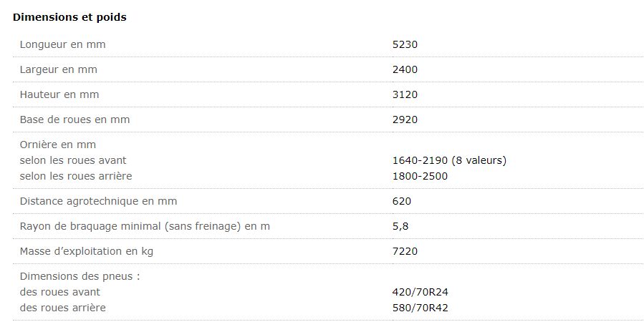Select the "Distance agrotechnique en mm" label
Image resolution: width=644 pixels, height=322 pixels.
tap(98, 201)
